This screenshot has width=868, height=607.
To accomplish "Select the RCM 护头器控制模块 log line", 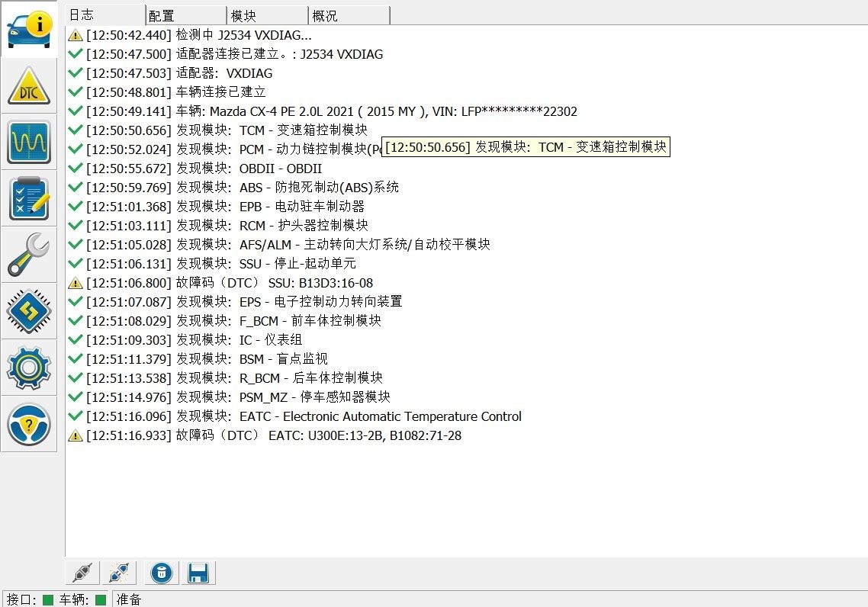I will (x=217, y=225).
